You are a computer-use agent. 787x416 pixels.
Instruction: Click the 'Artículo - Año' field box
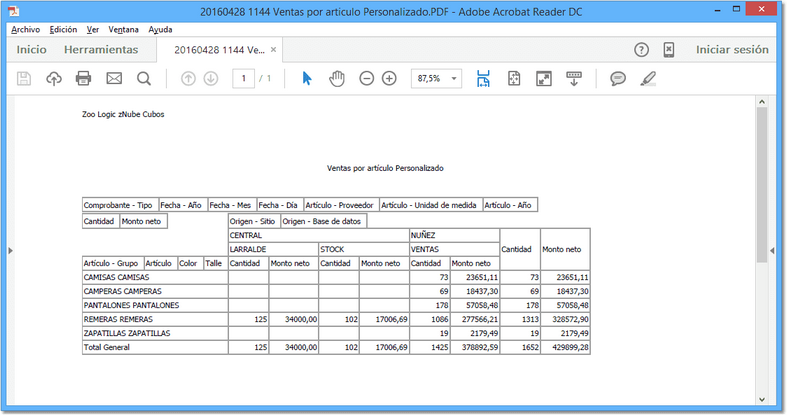(510, 205)
